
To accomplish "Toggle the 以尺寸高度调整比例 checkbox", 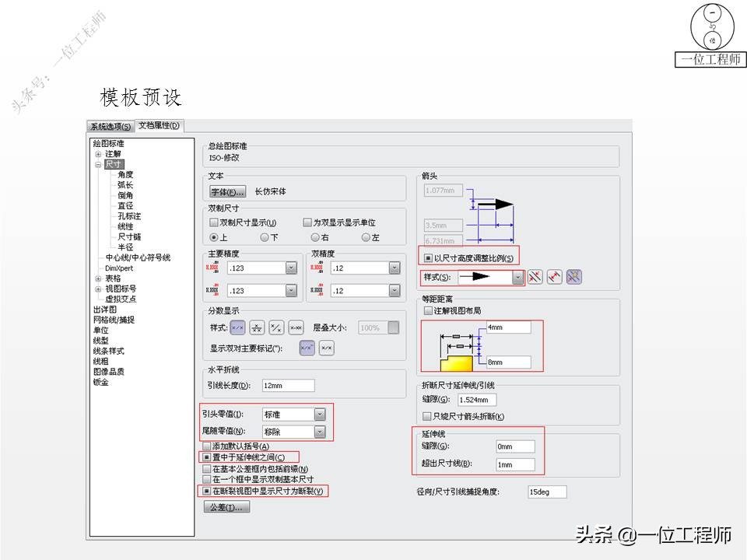I will tap(429, 257).
